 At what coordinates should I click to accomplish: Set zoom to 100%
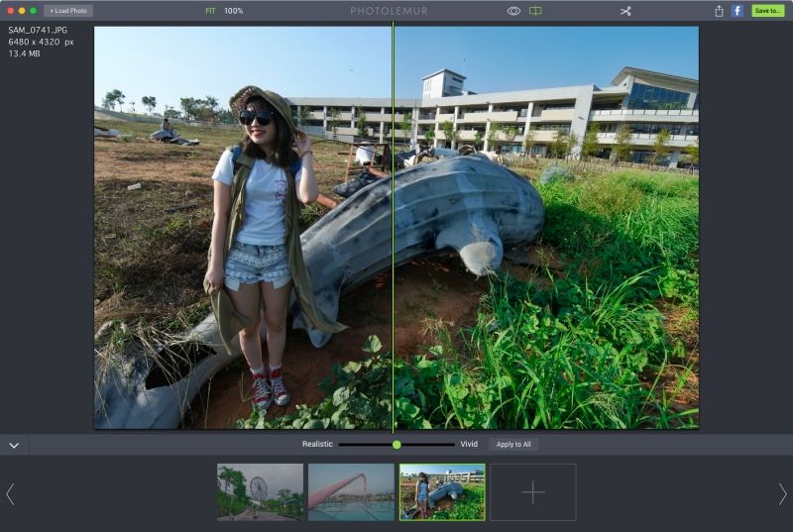coord(234,11)
